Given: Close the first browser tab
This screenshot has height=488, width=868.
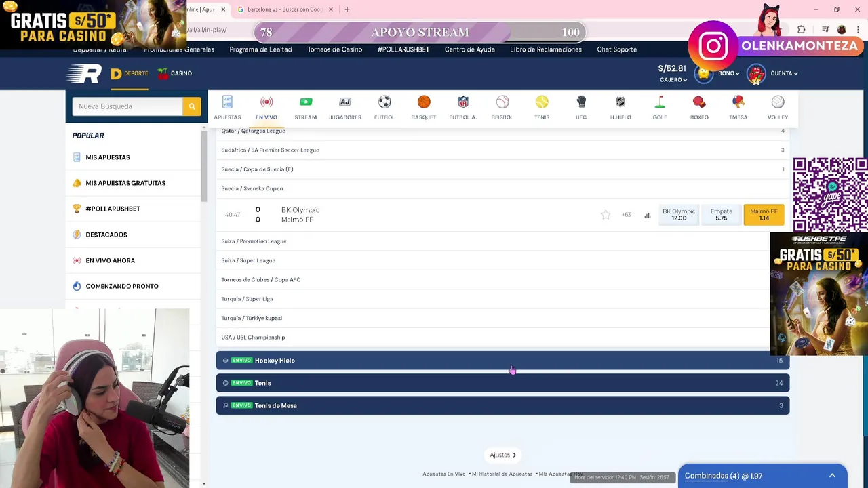Looking at the screenshot, I should (x=223, y=9).
